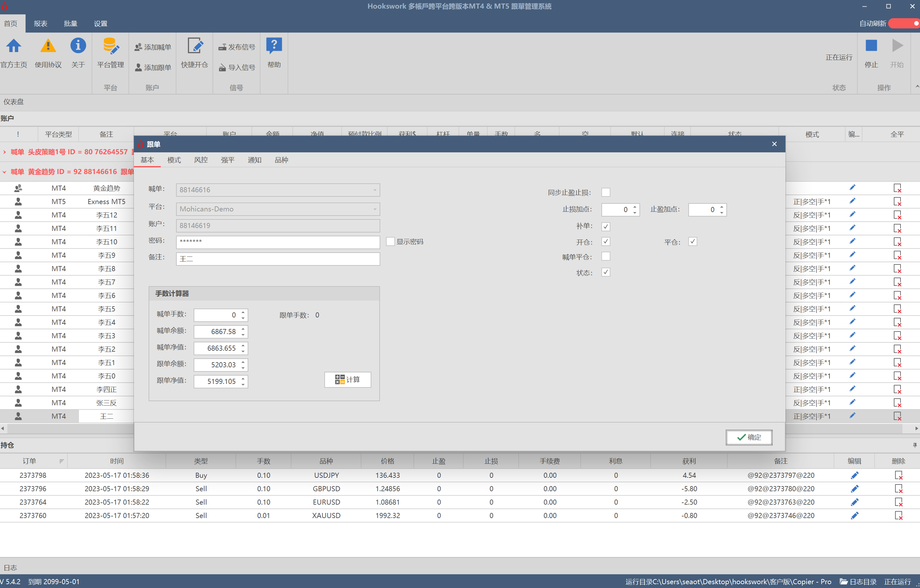Open the 喊单 combo box 88146616
Screen dimensions: 920x588
pyautogui.click(x=278, y=190)
